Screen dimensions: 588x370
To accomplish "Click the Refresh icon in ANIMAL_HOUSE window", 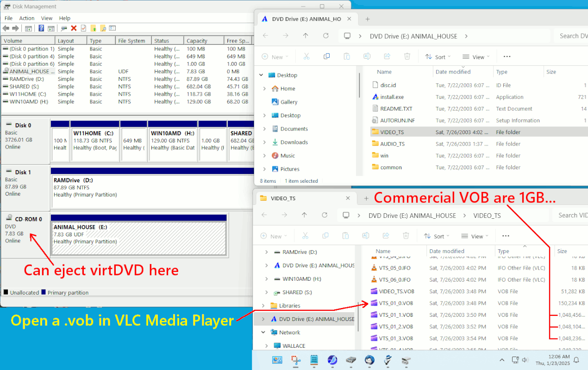I will pos(326,36).
